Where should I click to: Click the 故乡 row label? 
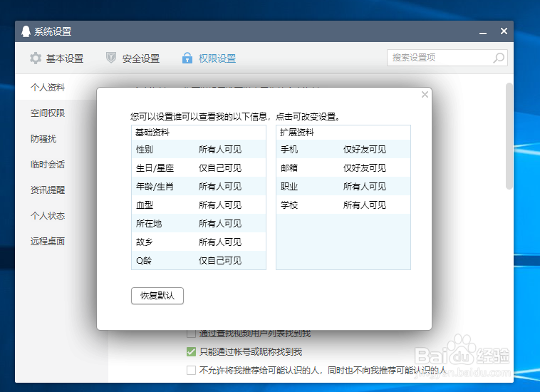coord(145,242)
